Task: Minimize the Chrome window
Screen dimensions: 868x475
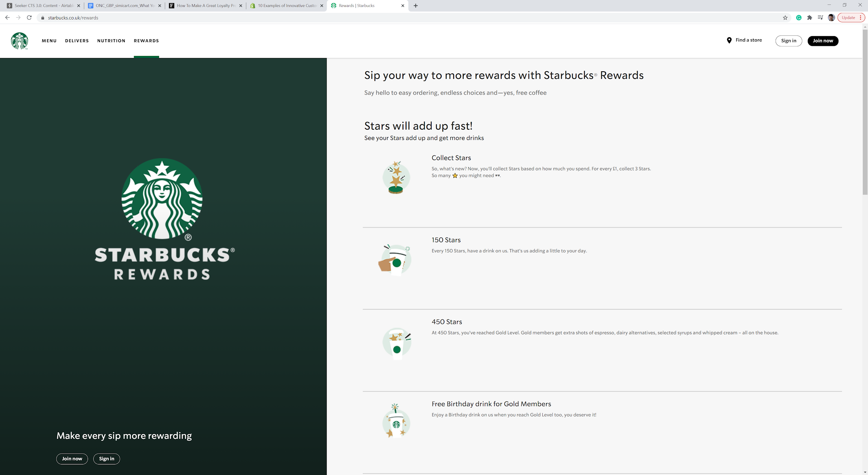Action: [x=829, y=5]
